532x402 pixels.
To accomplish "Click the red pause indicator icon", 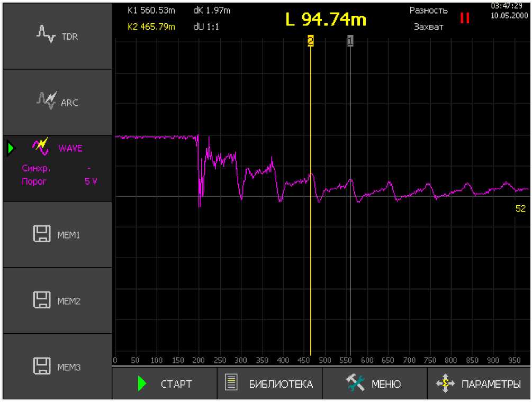I will point(464,18).
